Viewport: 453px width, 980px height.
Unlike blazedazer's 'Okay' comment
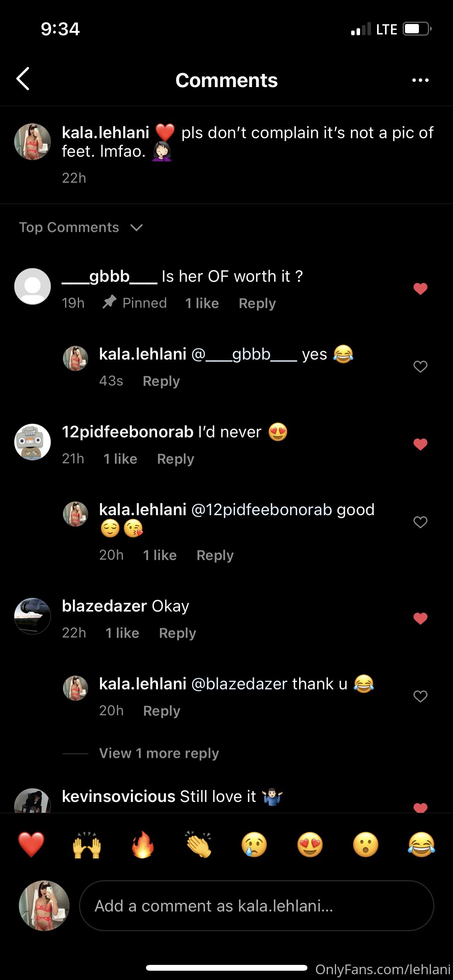coord(420,618)
